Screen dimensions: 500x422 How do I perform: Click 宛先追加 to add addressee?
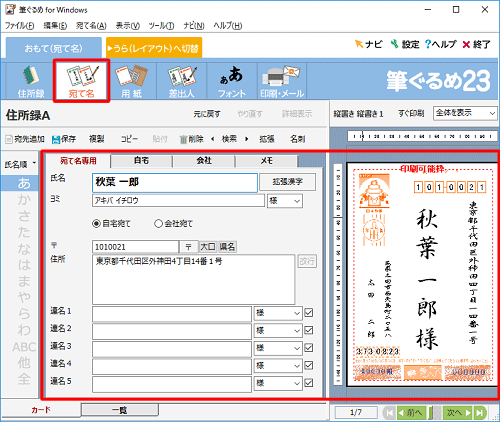pos(25,139)
